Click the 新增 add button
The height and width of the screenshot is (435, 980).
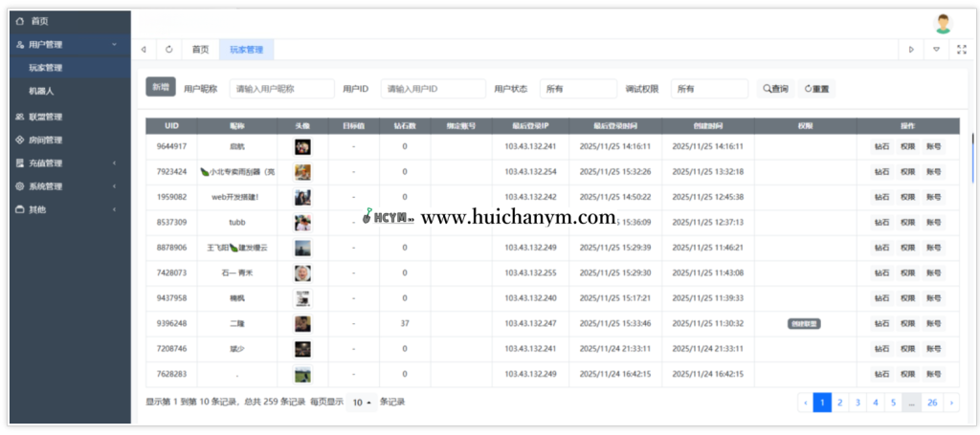click(x=160, y=88)
